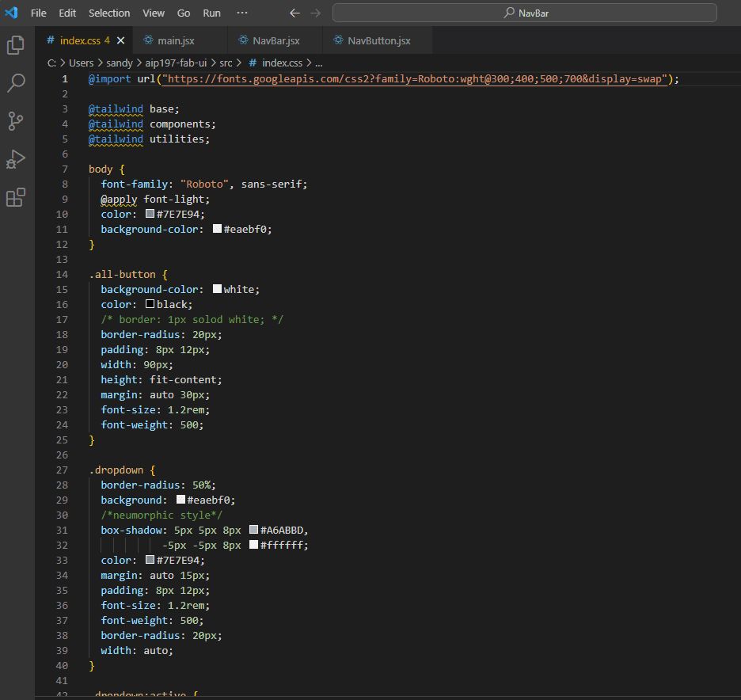Viewport: 741px width, 700px height.
Task: Open the Run and Debug view
Action: point(16,159)
